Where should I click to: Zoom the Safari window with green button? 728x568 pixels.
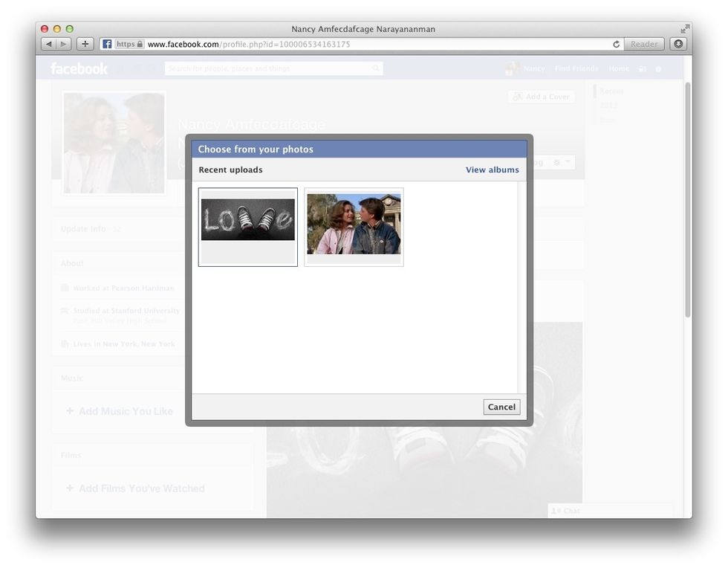tap(70, 29)
